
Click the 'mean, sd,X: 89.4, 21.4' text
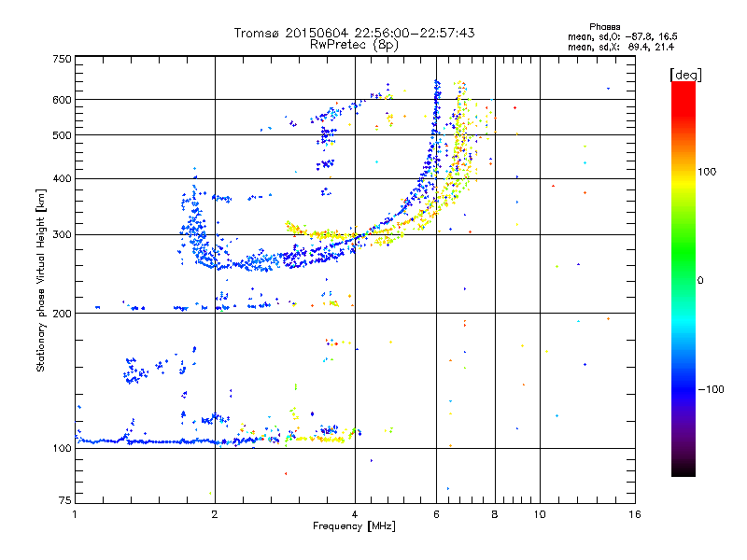(621, 47)
